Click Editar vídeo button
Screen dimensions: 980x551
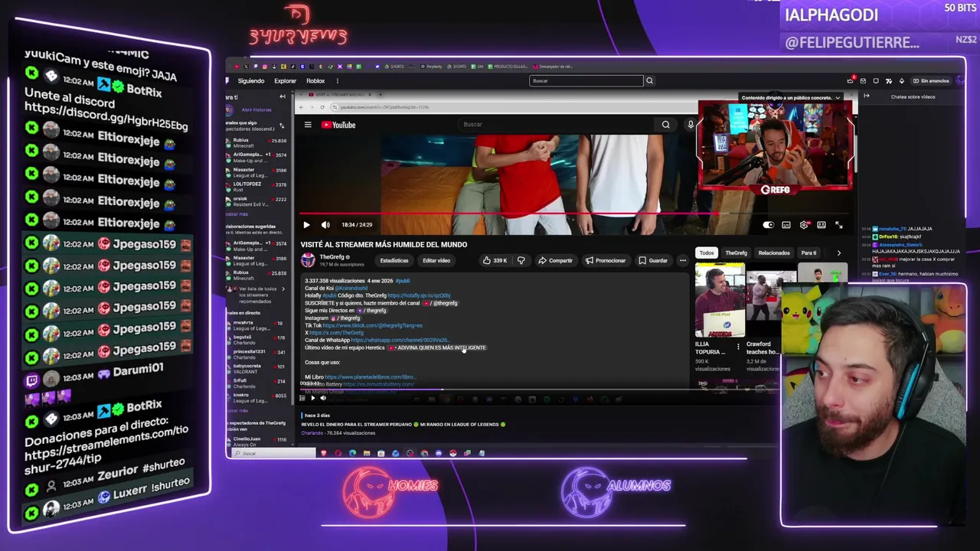coord(436,260)
